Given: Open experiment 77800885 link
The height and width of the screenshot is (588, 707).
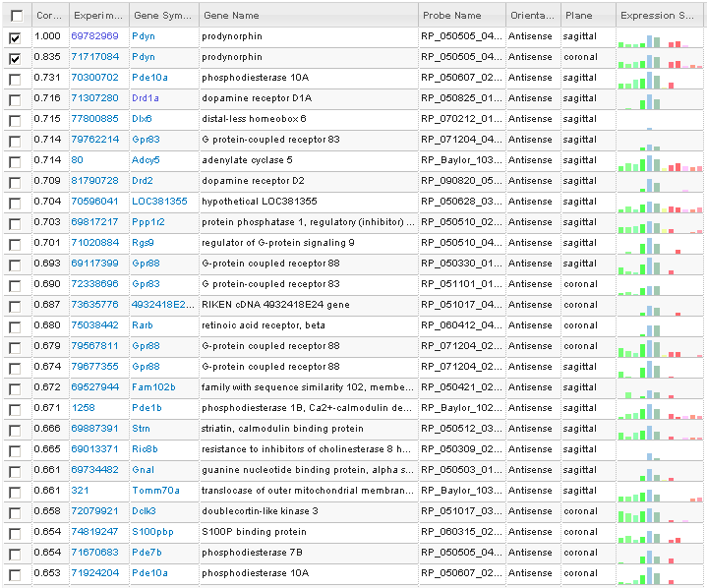Looking at the screenshot, I should (x=94, y=119).
